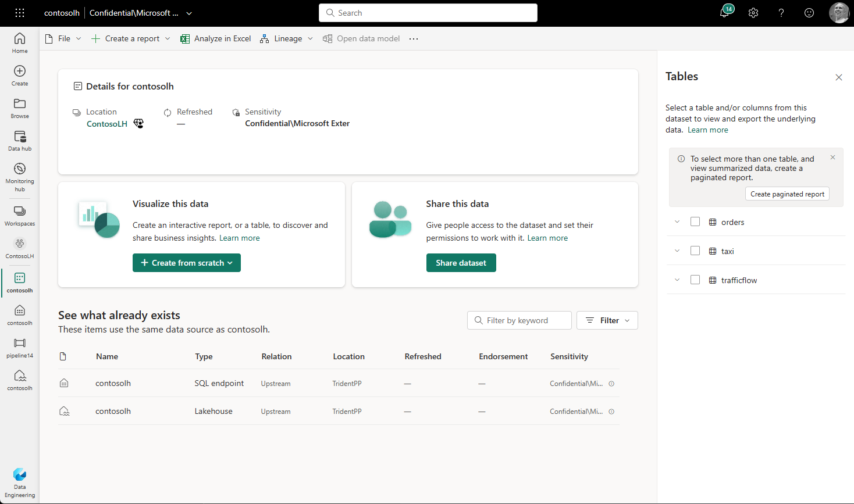The height and width of the screenshot is (504, 854).
Task: Click TridentPP in the SQL endpoint row
Action: tap(347, 384)
